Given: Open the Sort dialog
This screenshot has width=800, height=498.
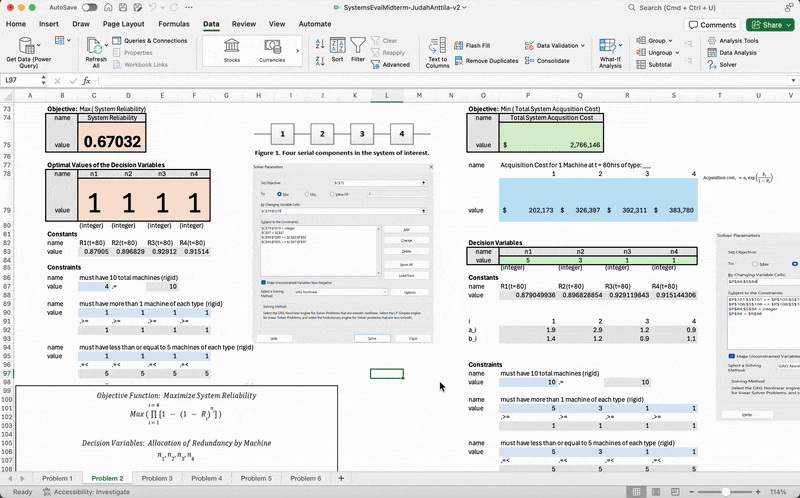Looking at the screenshot, I should click(x=337, y=49).
